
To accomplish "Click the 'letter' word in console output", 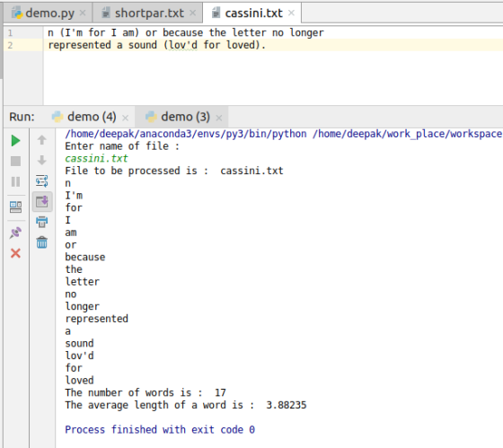I will pyautogui.click(x=82, y=282).
